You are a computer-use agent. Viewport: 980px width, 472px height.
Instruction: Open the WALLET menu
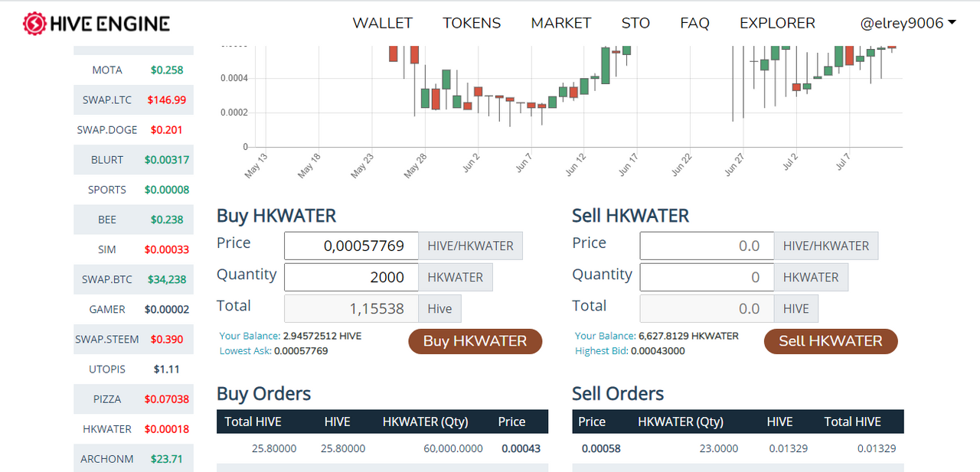tap(382, 23)
